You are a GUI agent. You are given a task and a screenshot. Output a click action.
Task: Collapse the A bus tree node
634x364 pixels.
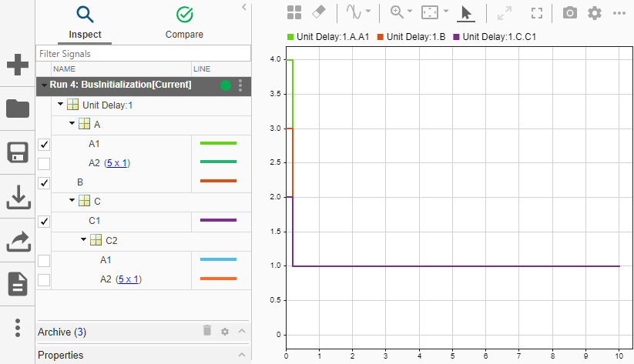pyautogui.click(x=72, y=123)
